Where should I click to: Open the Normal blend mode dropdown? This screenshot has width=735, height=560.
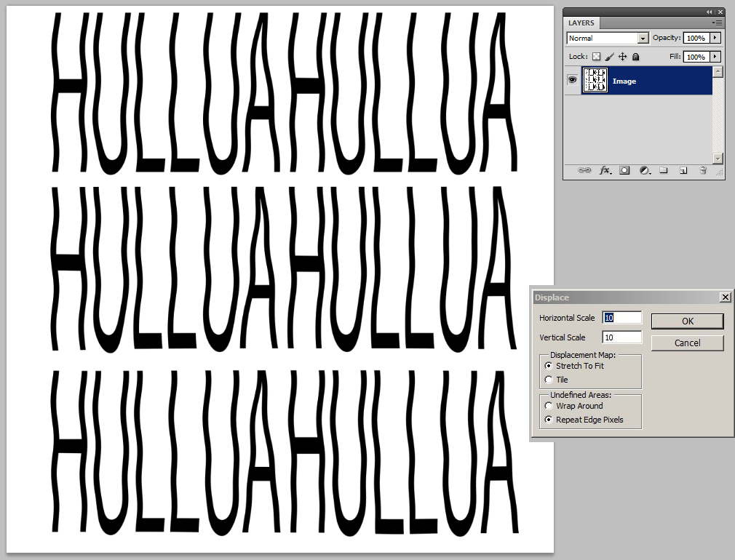pos(608,38)
